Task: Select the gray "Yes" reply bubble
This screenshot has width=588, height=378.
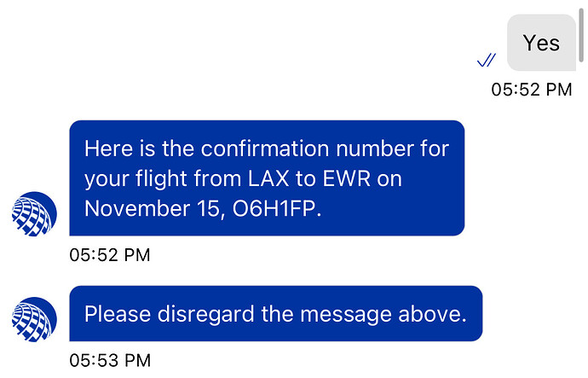Action: click(x=541, y=43)
